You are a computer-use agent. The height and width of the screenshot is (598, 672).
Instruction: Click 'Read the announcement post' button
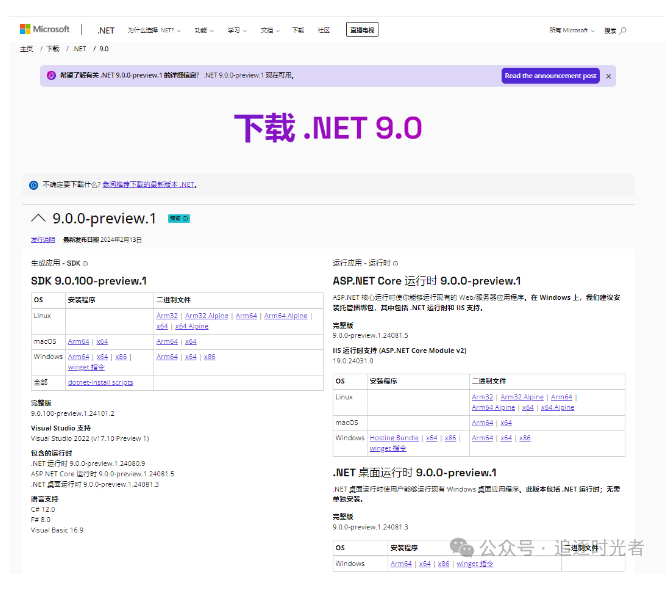pos(550,76)
